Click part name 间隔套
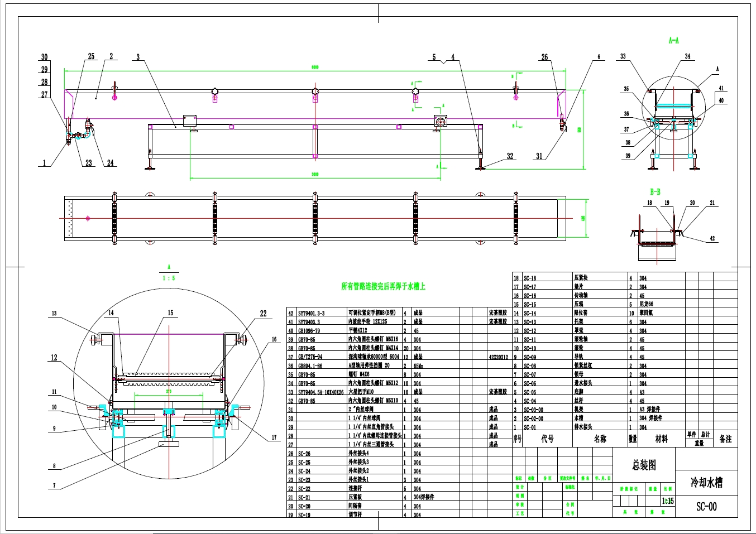The width and height of the screenshot is (756, 534). [x=355, y=506]
